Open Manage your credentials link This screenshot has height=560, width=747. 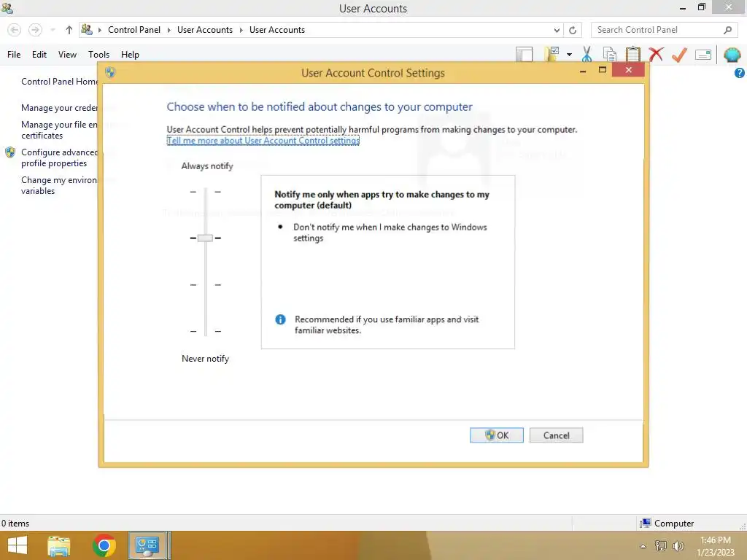point(59,108)
